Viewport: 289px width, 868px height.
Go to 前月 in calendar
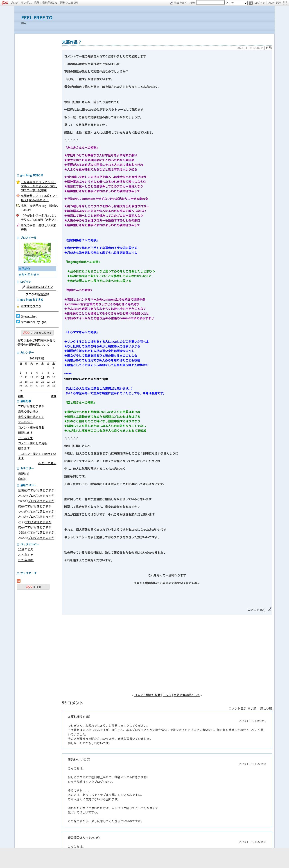20,396
